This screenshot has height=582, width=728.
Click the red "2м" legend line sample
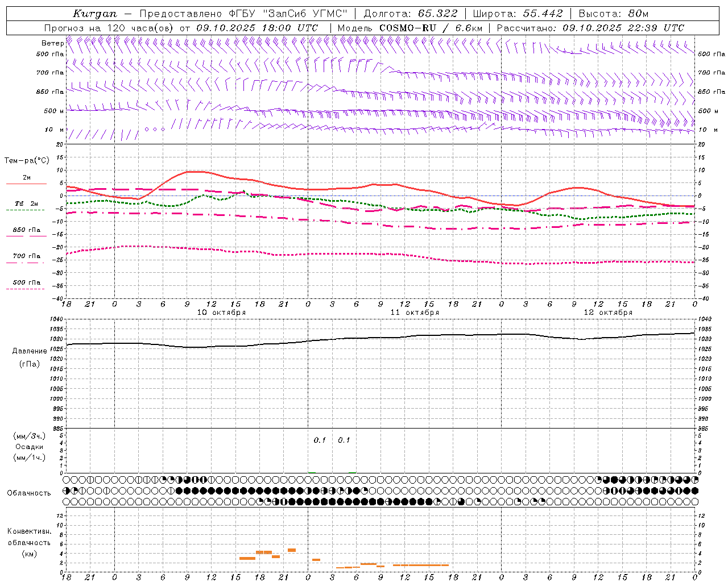pos(26,184)
